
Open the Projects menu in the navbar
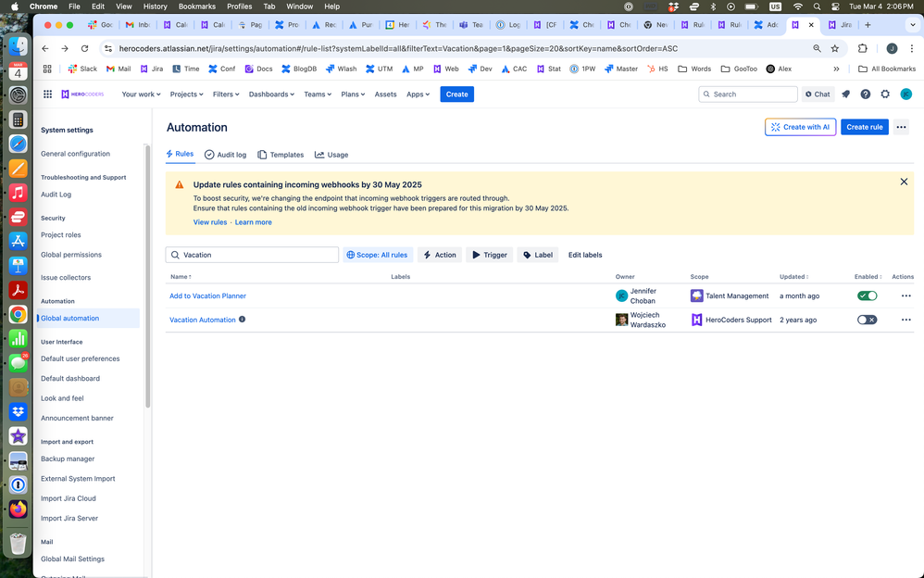186,94
